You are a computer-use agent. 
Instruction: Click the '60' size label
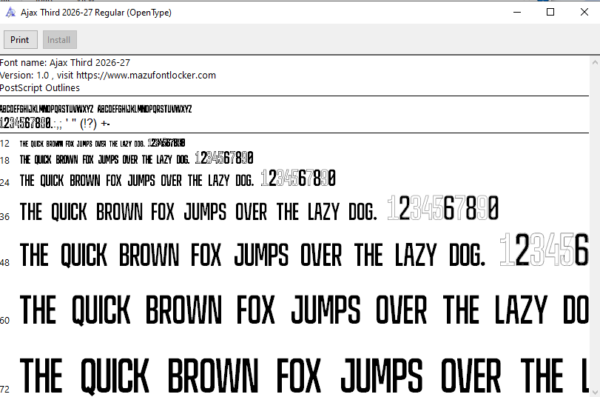click(5, 320)
